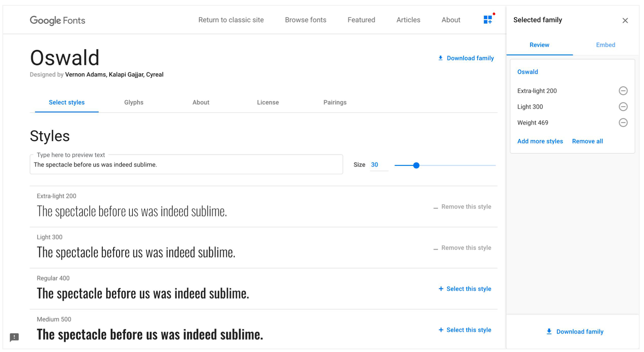Image resolution: width=644 pixels, height=352 pixels.
Task: Open the Glyphs tab
Action: [134, 102]
